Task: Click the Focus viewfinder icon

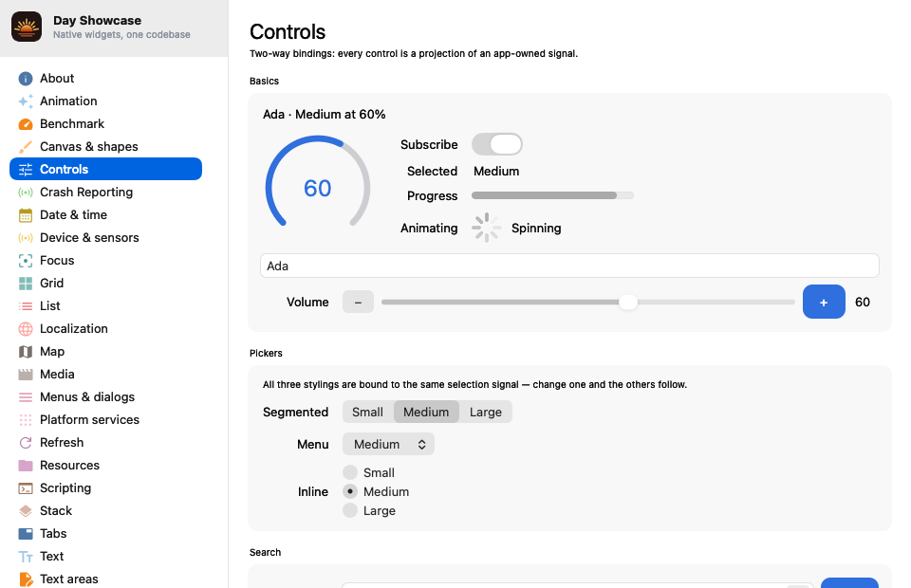Action: pos(26,261)
